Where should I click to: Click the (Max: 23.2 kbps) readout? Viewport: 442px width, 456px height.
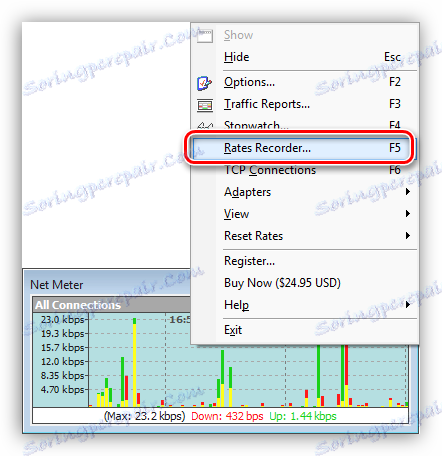tap(145, 416)
